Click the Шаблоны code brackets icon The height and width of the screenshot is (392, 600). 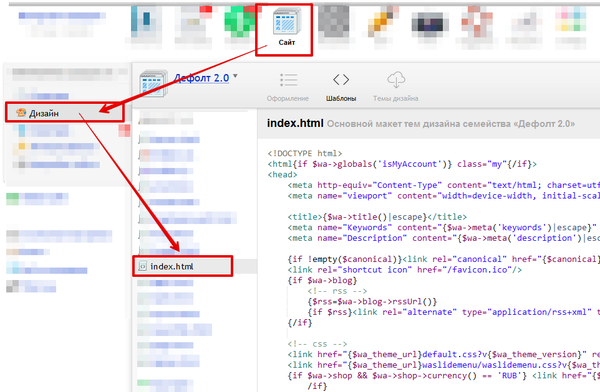tap(341, 80)
